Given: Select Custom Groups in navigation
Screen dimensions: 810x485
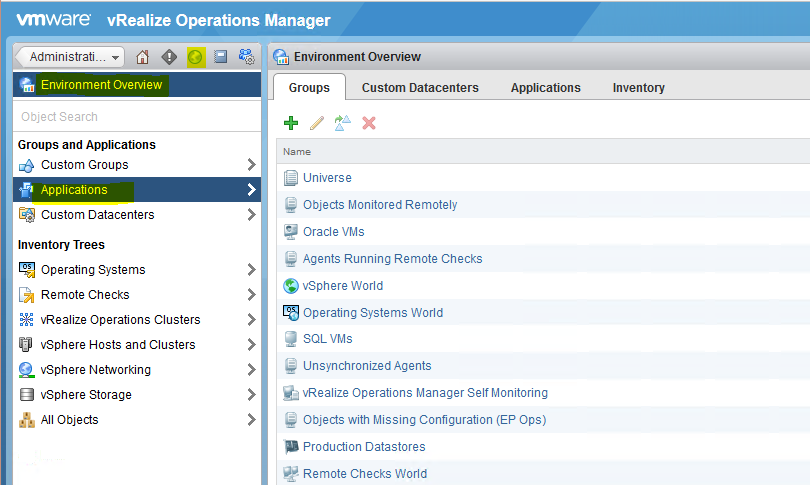Looking at the screenshot, I should (85, 165).
